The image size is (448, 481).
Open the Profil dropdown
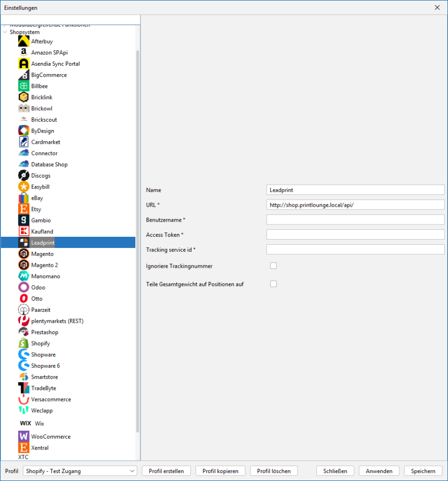tap(80, 471)
